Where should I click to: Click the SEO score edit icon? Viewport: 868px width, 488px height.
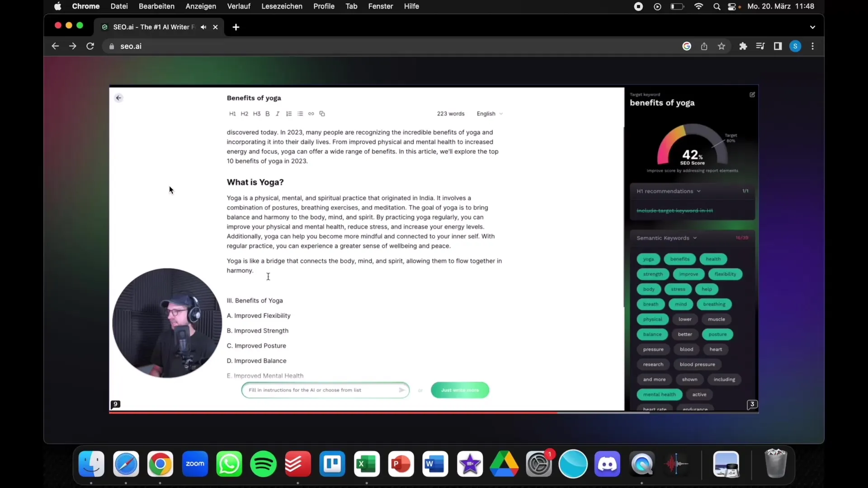[752, 94]
